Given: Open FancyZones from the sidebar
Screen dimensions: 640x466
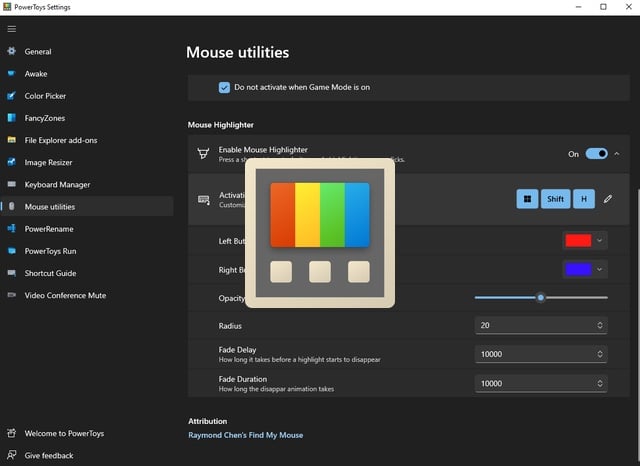Looking at the screenshot, I should click(49, 118).
